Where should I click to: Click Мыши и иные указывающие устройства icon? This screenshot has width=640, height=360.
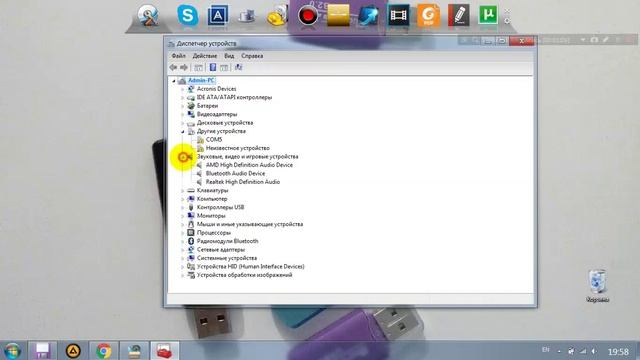191,224
